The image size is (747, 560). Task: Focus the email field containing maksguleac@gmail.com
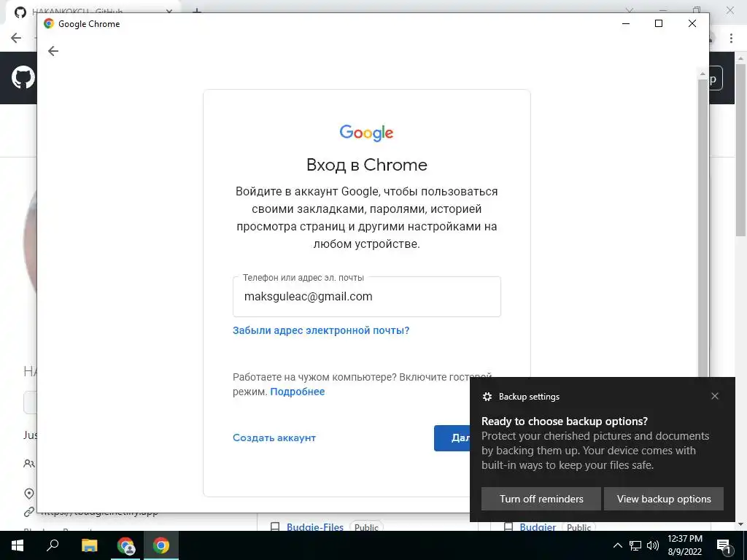pyautogui.click(x=366, y=296)
